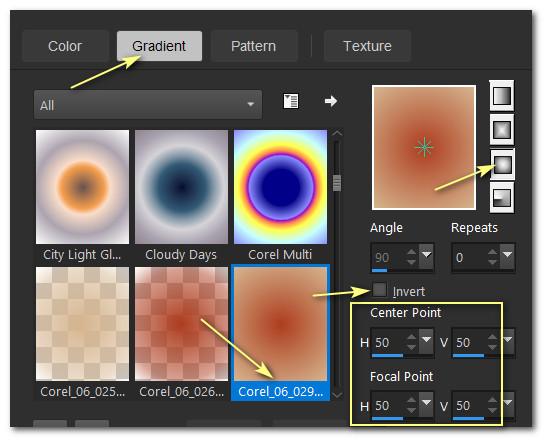Screen dimensions: 543x438
Task: Click the large gradient preview swatch
Action: pyautogui.click(x=424, y=148)
